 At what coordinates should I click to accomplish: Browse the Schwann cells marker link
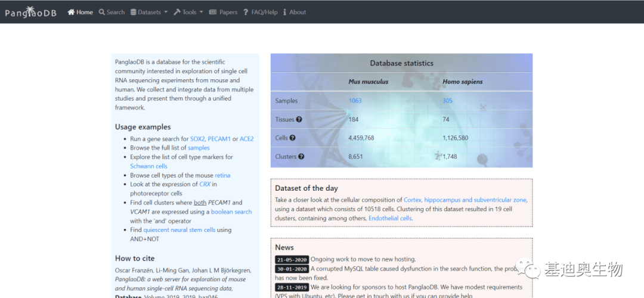pyautogui.click(x=148, y=166)
